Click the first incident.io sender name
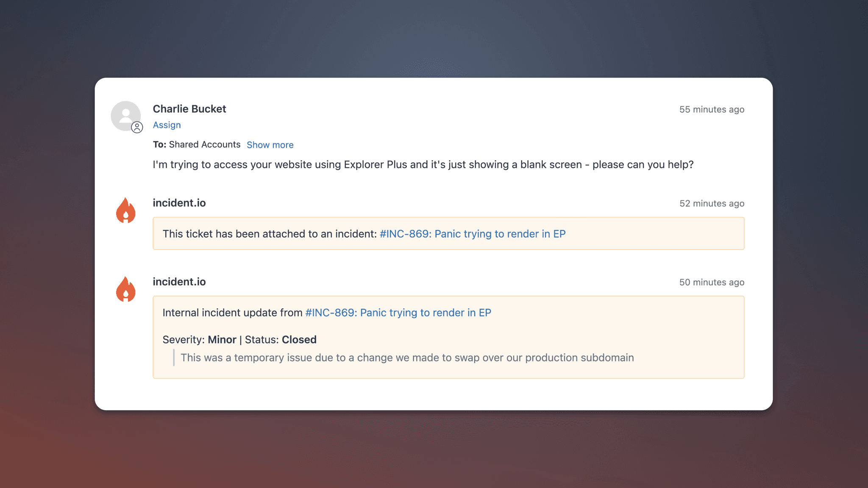The height and width of the screenshot is (488, 868). pos(179,203)
